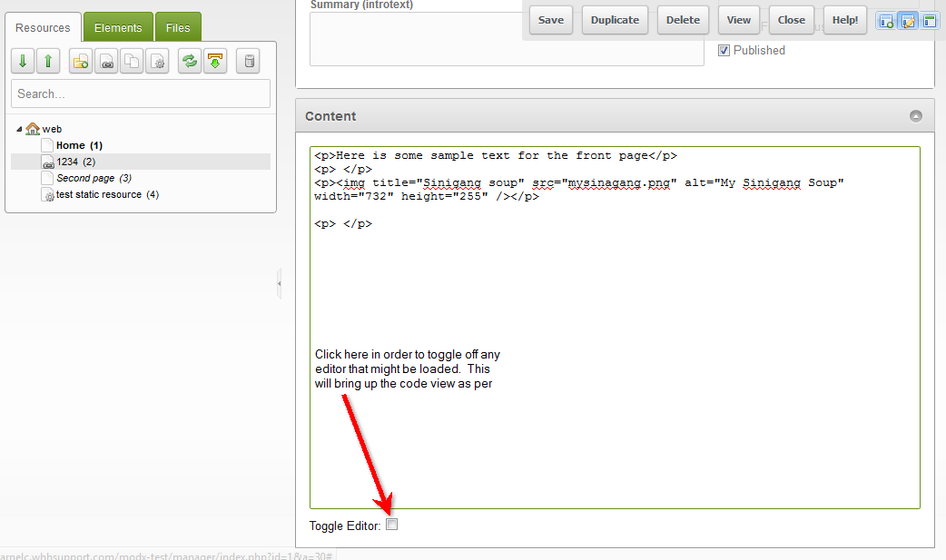This screenshot has height=560, width=946.
Task: Click inside the Summary introtext box
Action: click(507, 39)
